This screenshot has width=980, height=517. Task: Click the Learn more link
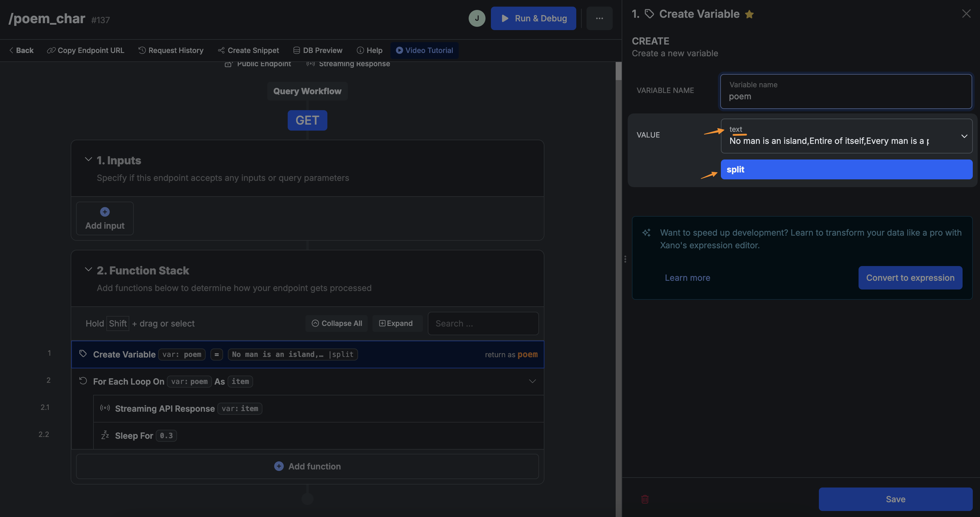[687, 277]
